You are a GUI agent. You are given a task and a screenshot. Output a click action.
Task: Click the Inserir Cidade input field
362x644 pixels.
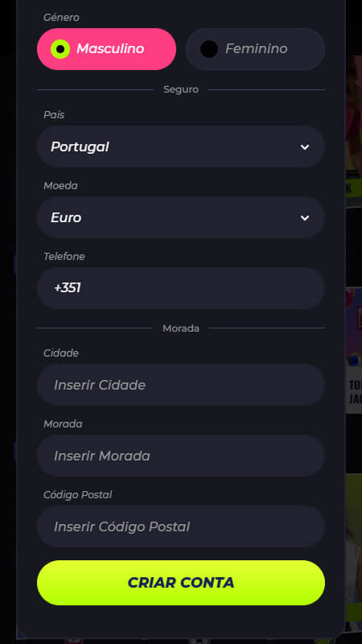point(181,385)
